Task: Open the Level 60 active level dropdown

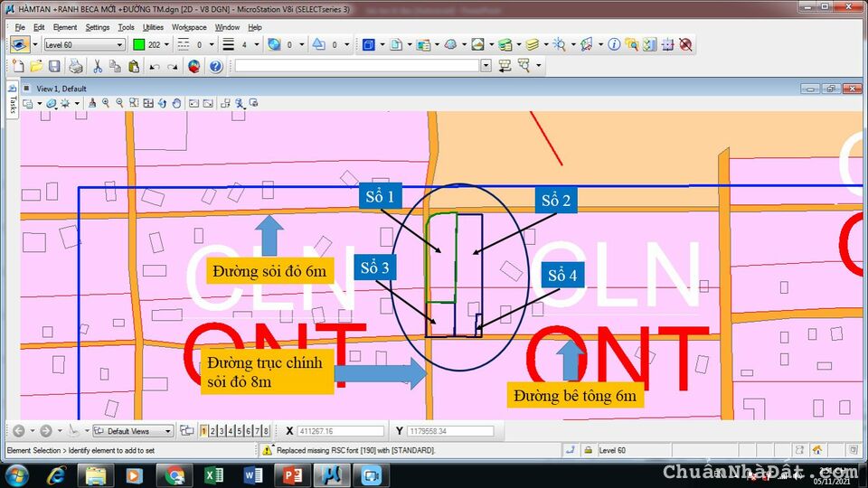Action: [119, 44]
